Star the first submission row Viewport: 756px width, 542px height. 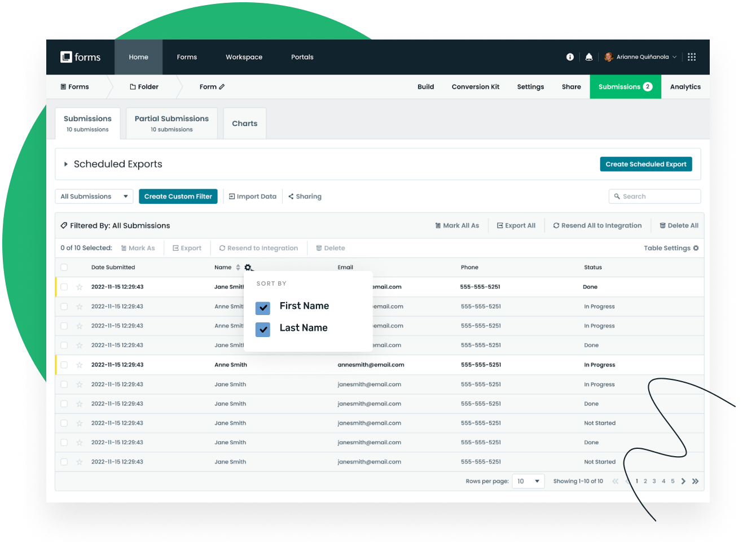[79, 287]
